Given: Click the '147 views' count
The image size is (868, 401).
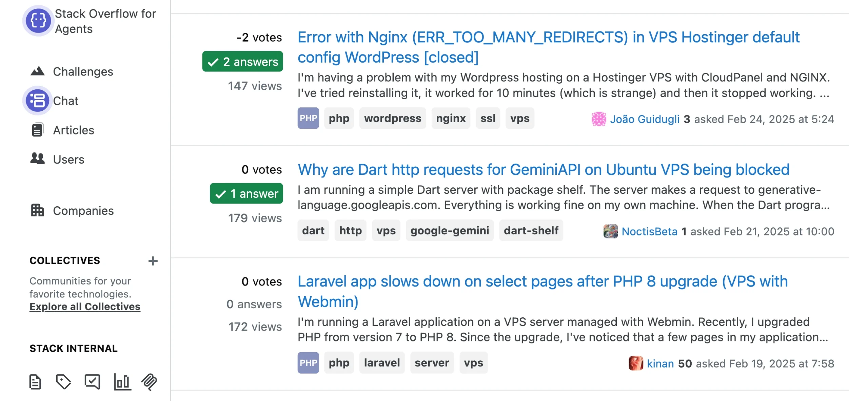Looking at the screenshot, I should coord(255,86).
